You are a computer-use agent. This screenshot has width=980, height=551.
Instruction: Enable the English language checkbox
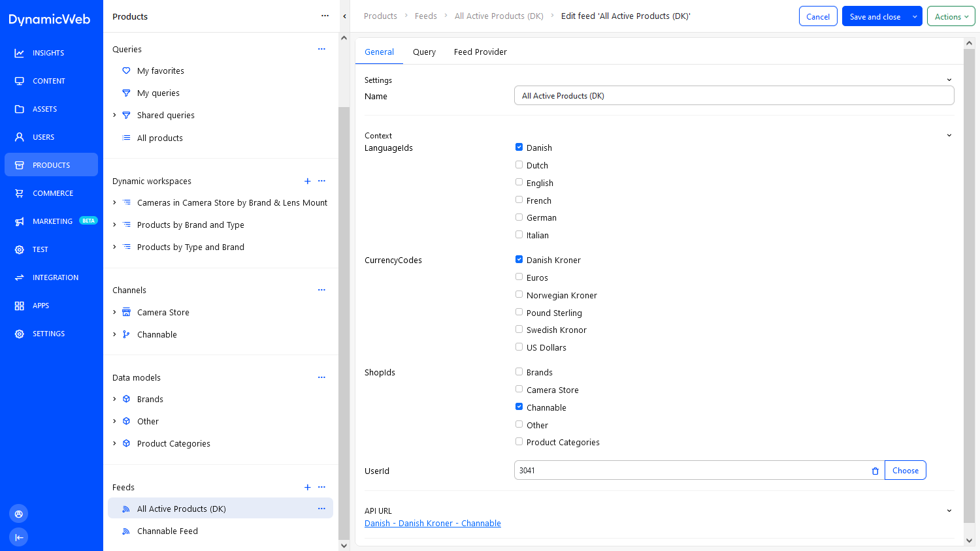[519, 183]
